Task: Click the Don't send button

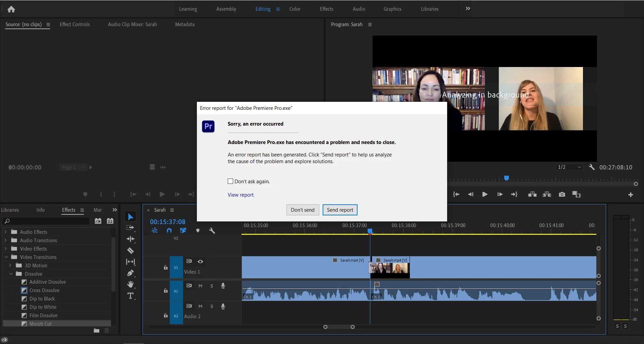Action: coord(303,210)
